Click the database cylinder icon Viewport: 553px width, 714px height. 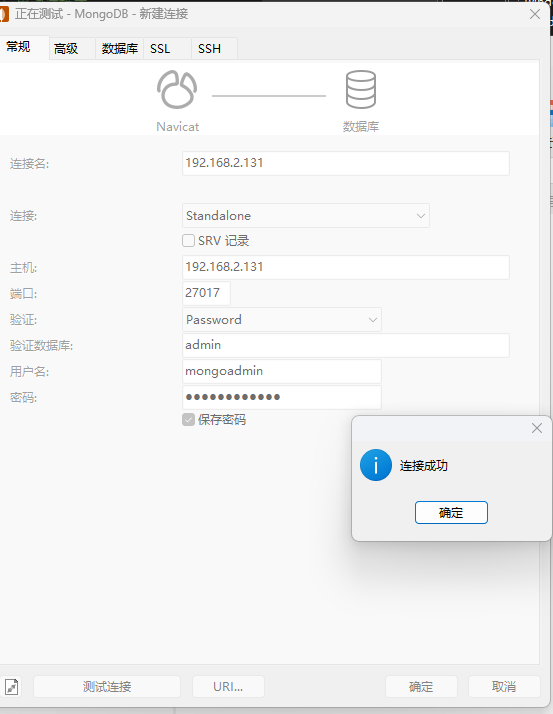click(361, 89)
